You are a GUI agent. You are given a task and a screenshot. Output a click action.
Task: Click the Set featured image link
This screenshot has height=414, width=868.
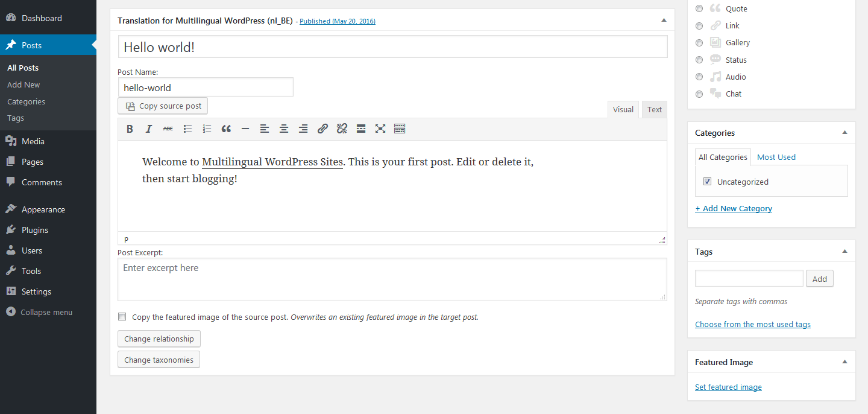[728, 387]
